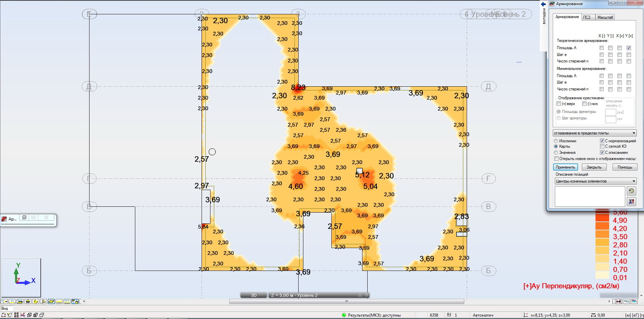Toggle the С описанием checkbox
Image resolution: width=644 pixels, height=319 pixels.
click(x=602, y=153)
